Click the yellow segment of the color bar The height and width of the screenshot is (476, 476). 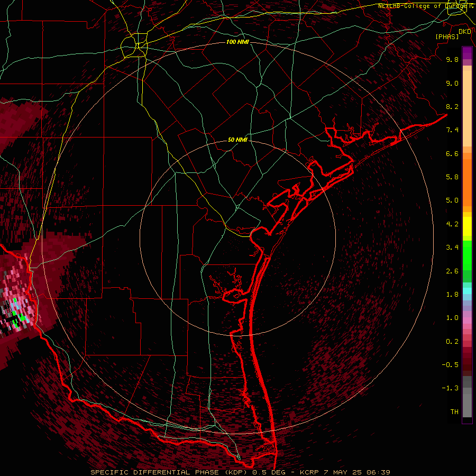(x=467, y=226)
